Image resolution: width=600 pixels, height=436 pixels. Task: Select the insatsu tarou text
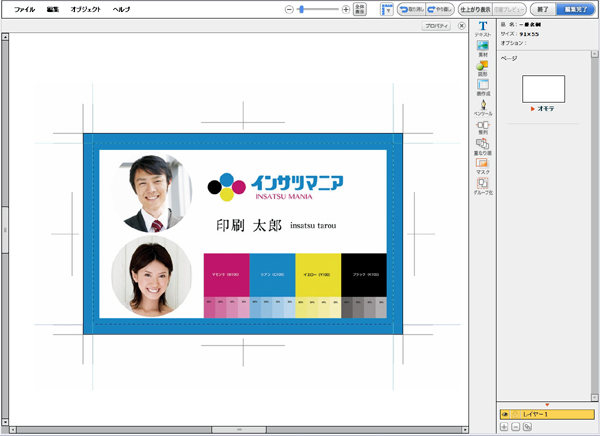[x=313, y=225]
